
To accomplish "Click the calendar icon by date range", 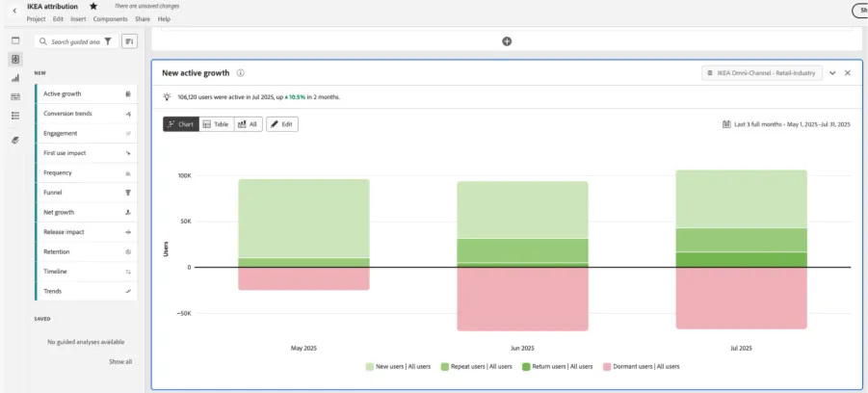I will click(726, 124).
